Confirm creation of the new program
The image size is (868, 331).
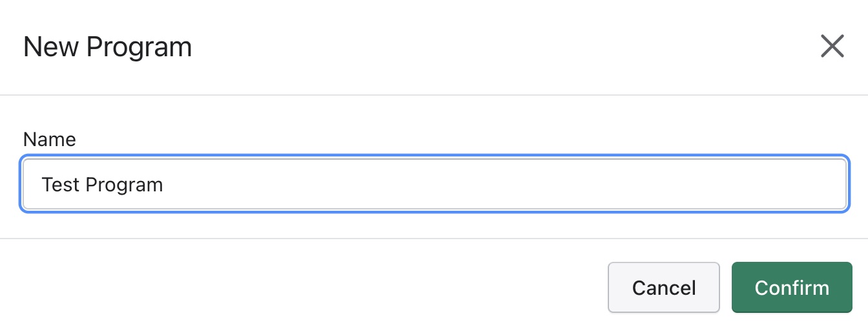[791, 287]
